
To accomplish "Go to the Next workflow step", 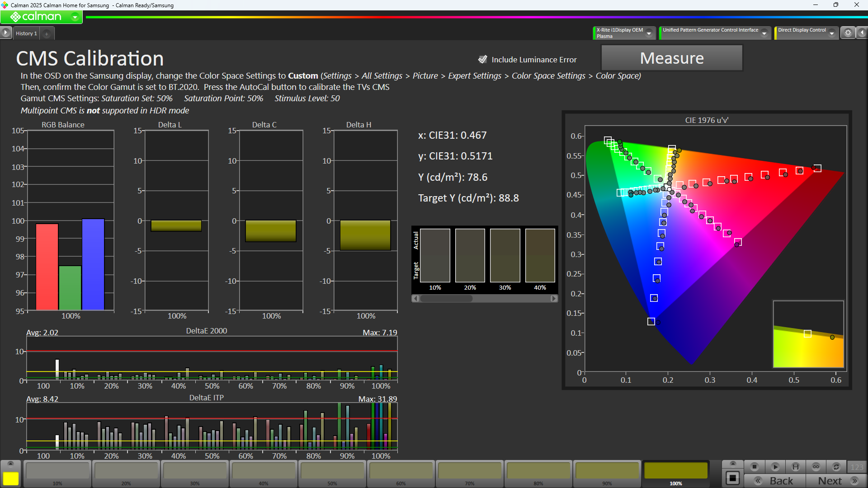I will coord(836,481).
